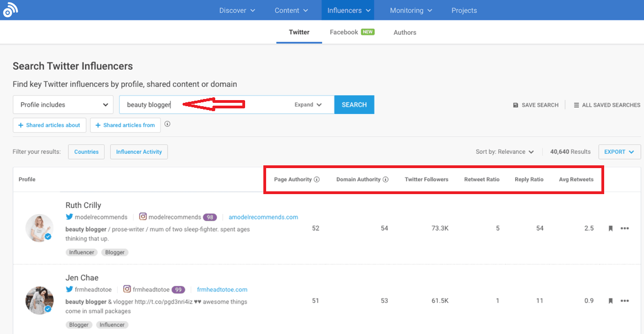This screenshot has height=334, width=644.
Task: Click SAVE SEARCH
Action: 536,105
